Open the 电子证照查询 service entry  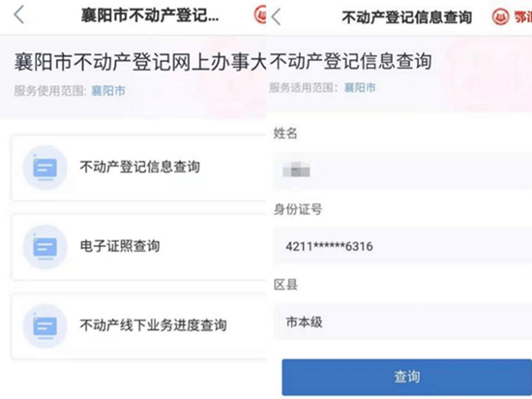[x=138, y=247]
